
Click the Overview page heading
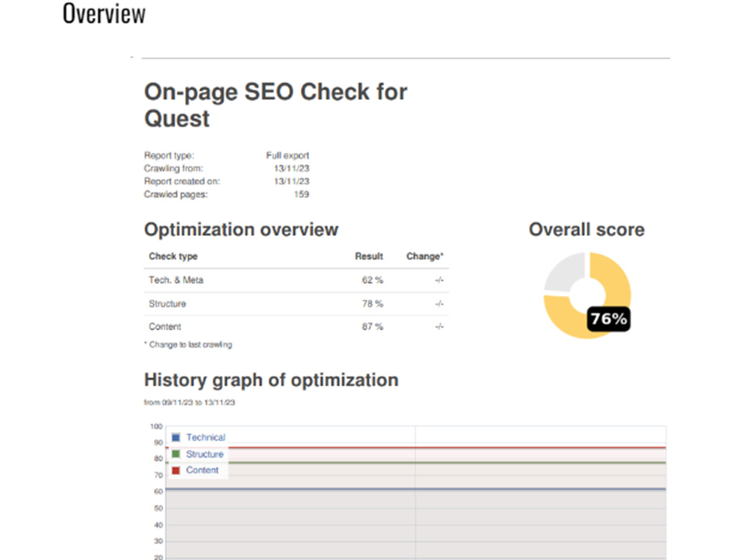(x=104, y=13)
